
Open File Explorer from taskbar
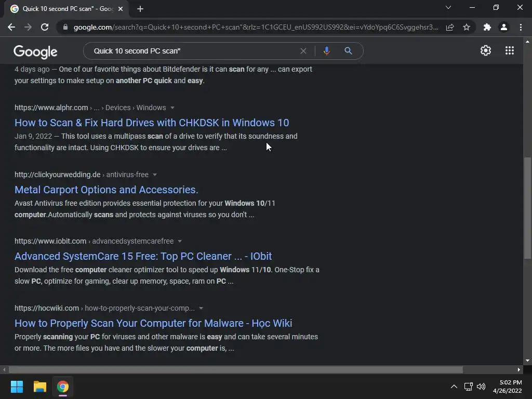(39, 387)
